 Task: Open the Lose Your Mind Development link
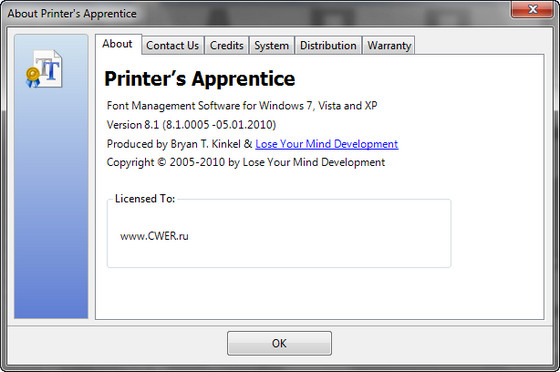326,144
